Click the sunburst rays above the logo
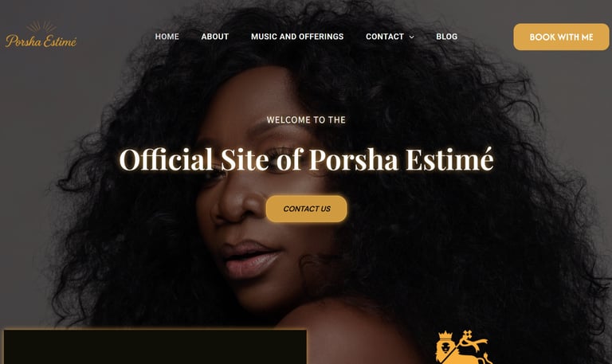The image size is (612, 364). (x=41, y=26)
